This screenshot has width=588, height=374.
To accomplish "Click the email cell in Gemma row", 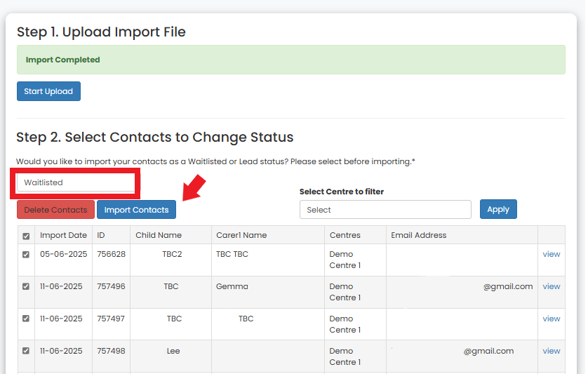I will point(462,292).
